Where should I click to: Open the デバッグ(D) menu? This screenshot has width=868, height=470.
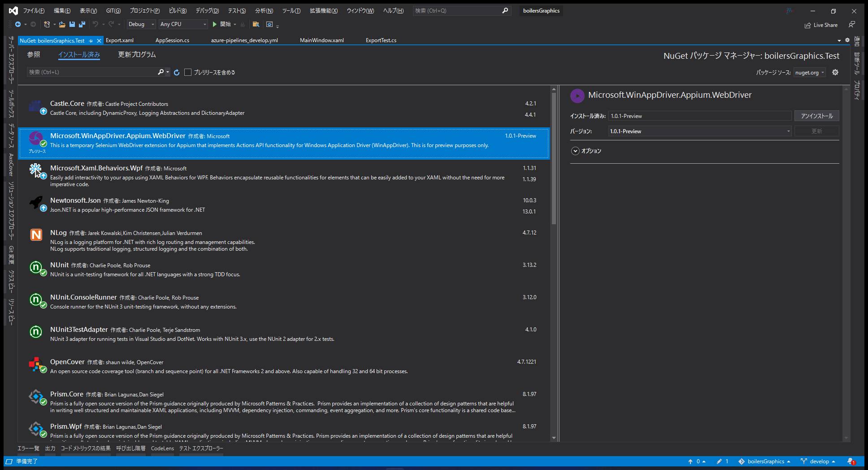click(x=207, y=11)
